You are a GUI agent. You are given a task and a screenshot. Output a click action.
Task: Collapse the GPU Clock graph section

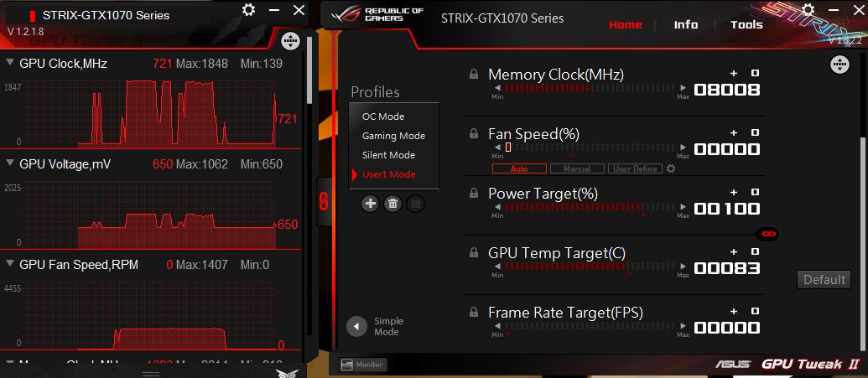9,63
